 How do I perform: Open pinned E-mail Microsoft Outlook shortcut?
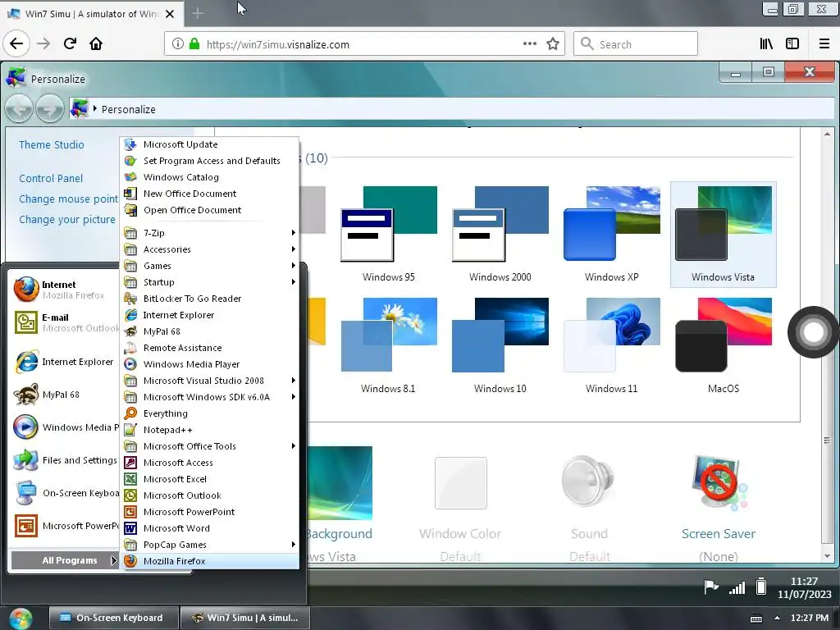(64, 322)
